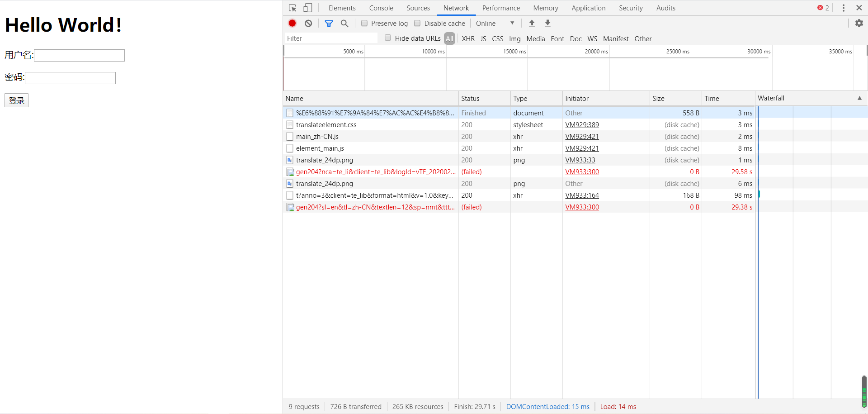The height and width of the screenshot is (414, 868).
Task: Click the 密码 password input field
Action: [x=70, y=78]
